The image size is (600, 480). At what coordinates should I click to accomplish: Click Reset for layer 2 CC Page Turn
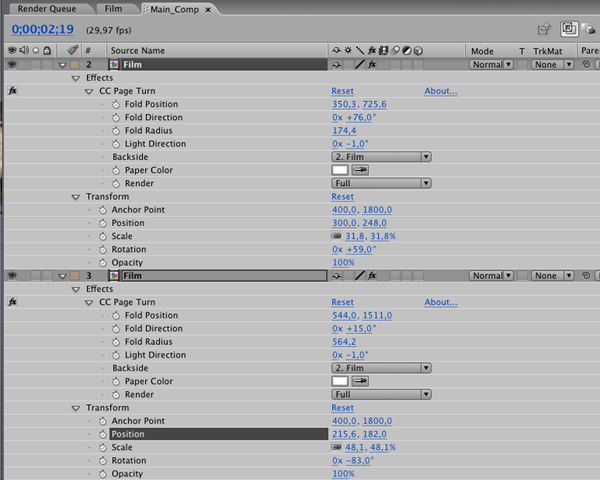click(x=342, y=91)
